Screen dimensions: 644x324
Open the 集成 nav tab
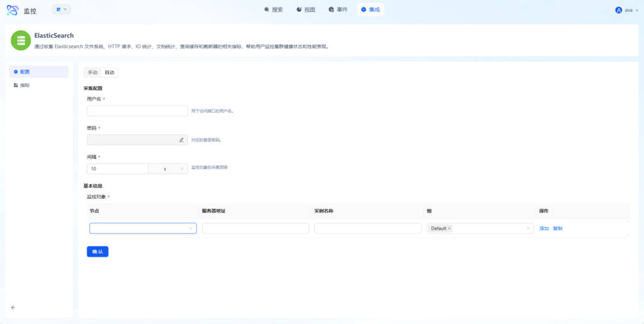370,10
